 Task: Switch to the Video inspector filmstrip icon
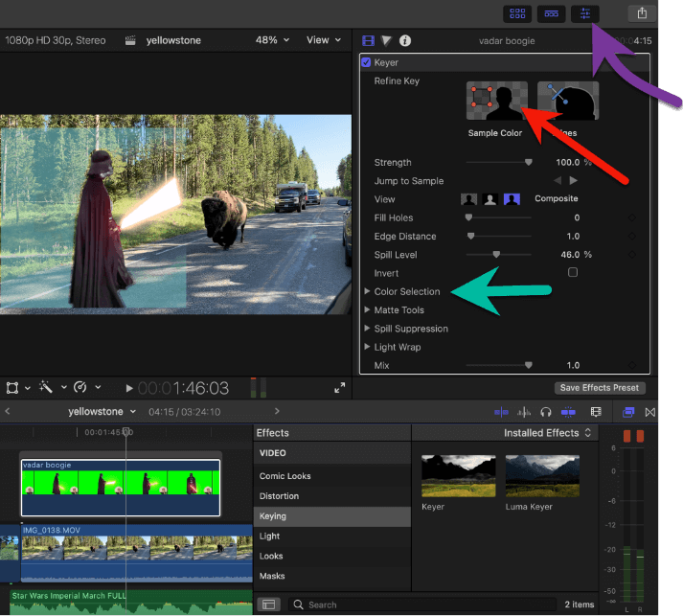[368, 40]
